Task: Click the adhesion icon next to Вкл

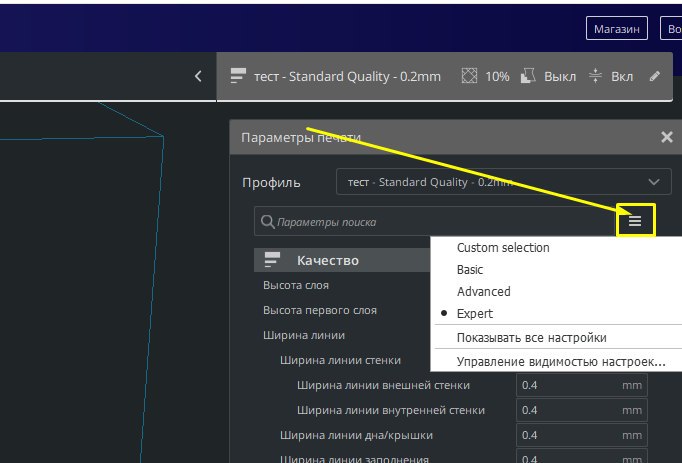Action: coord(595,76)
